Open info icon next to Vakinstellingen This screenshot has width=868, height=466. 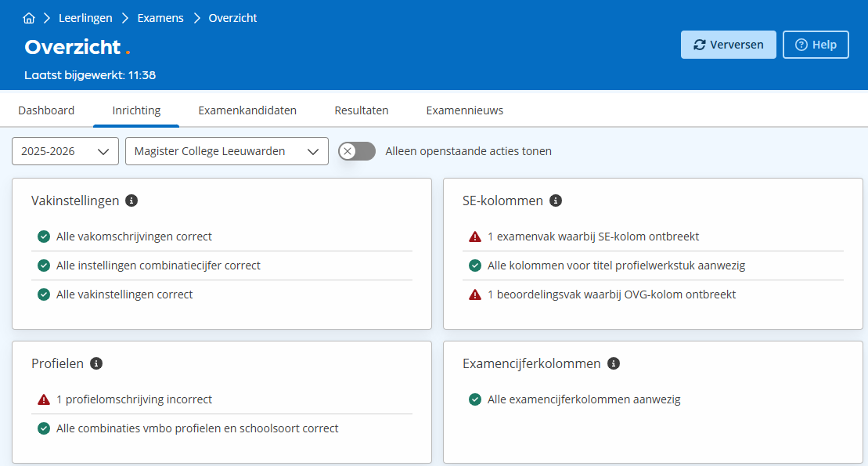[x=131, y=200]
